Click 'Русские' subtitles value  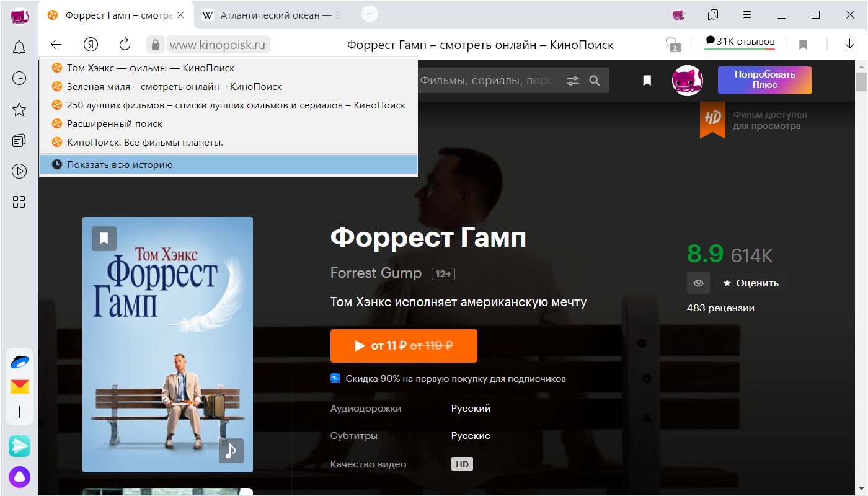(x=471, y=436)
